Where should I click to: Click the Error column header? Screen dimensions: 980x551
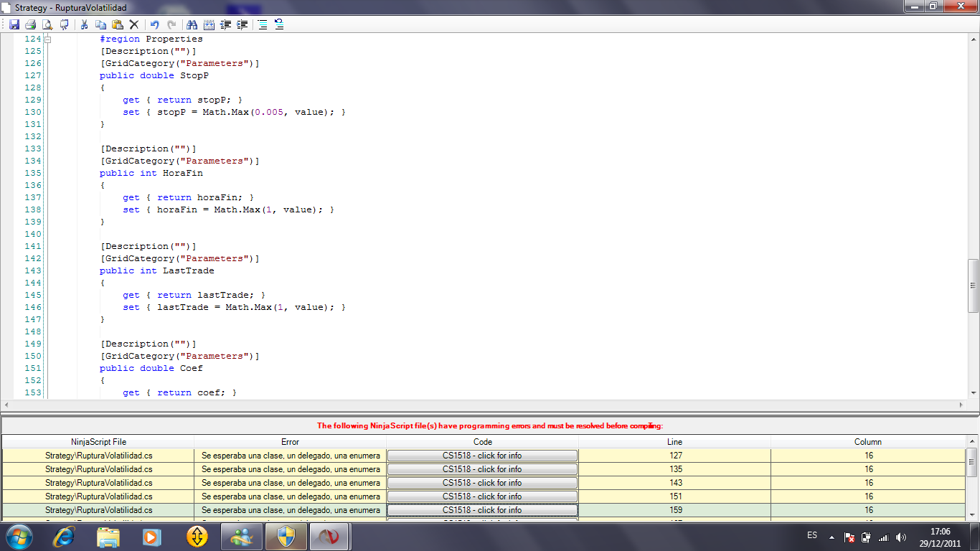pyautogui.click(x=291, y=442)
